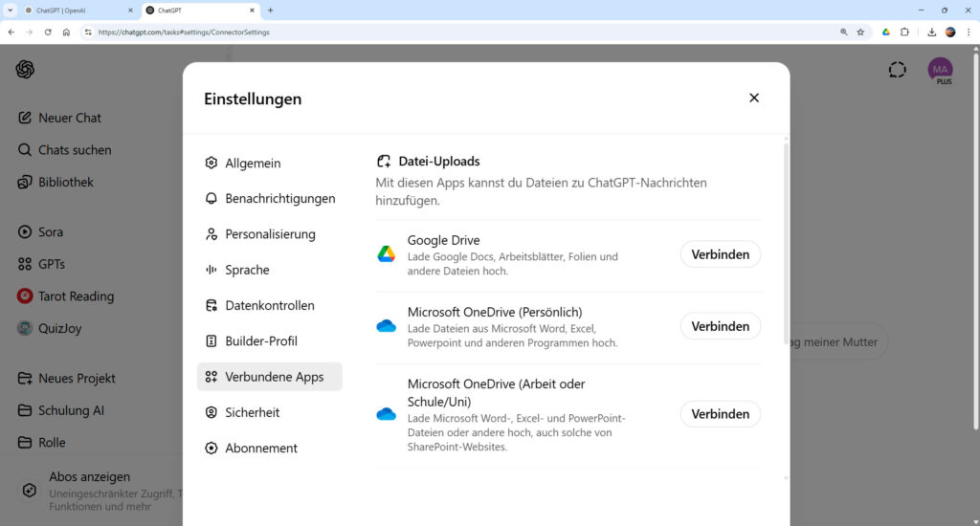Click Abos anzeigen upgrade entry
980x526 pixels.
pos(100,493)
